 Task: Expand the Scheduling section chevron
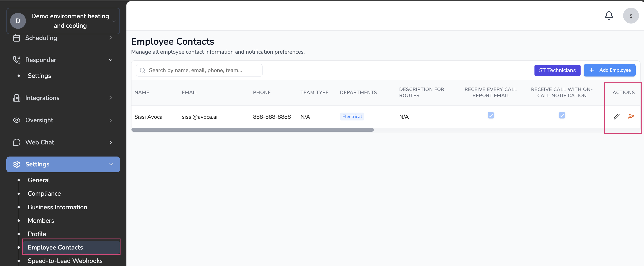point(110,38)
